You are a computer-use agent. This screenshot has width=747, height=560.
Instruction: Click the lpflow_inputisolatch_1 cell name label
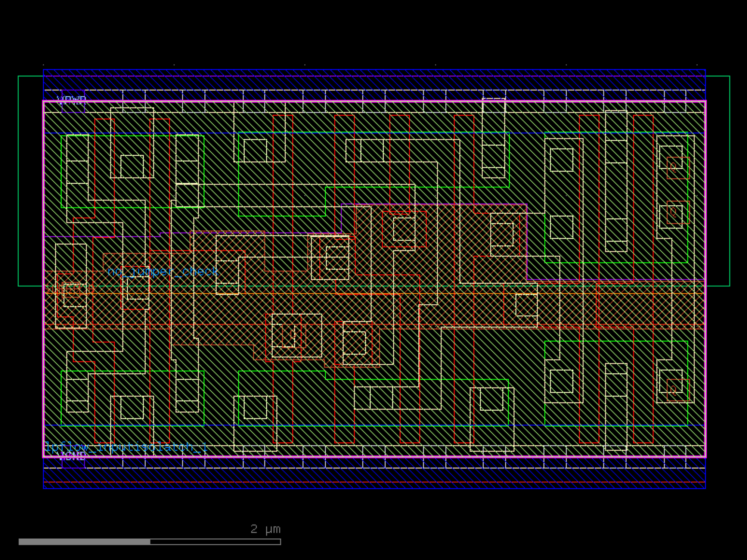pos(125,447)
